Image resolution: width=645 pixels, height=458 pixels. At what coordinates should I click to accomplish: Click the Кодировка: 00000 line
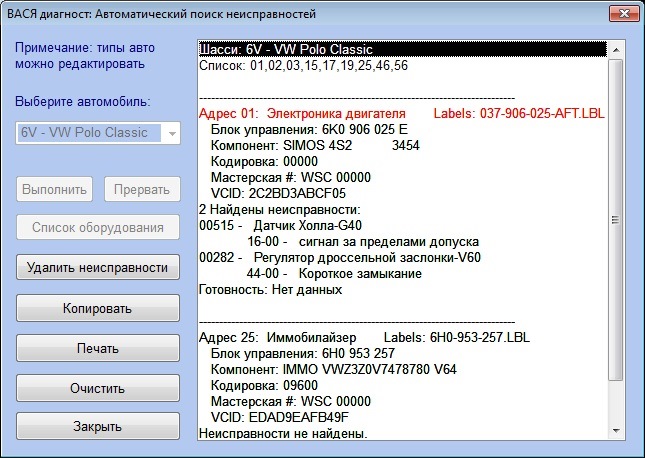264,162
